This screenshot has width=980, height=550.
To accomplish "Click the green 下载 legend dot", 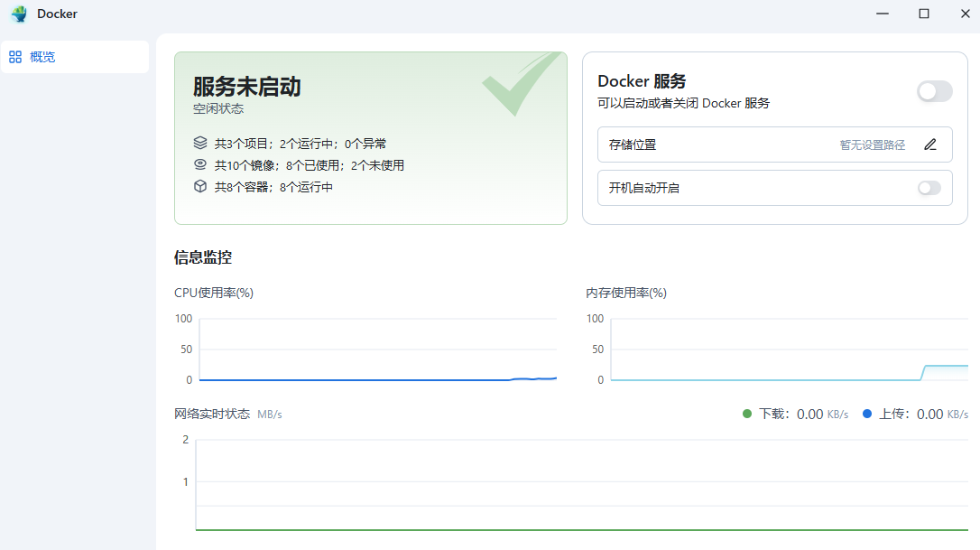I will [746, 414].
